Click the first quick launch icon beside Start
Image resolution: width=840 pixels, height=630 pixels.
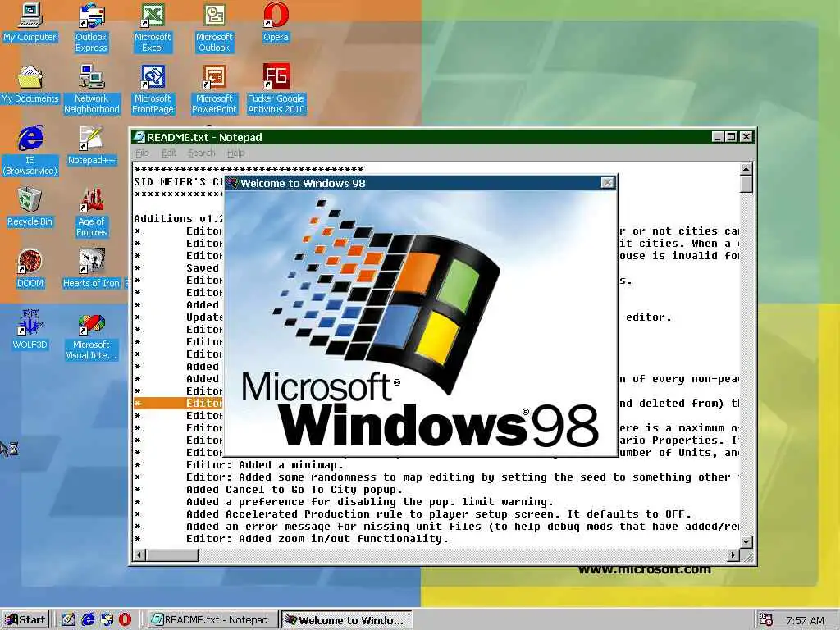pyautogui.click(x=69, y=619)
